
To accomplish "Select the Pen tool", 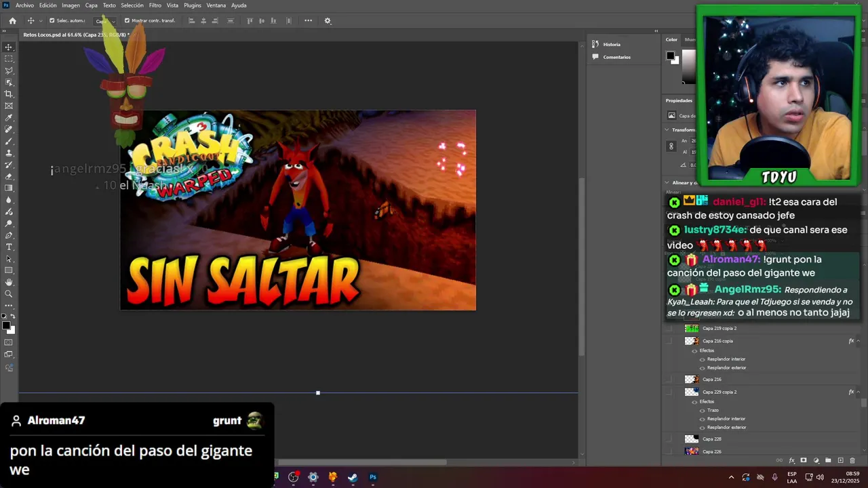I will 9,235.
